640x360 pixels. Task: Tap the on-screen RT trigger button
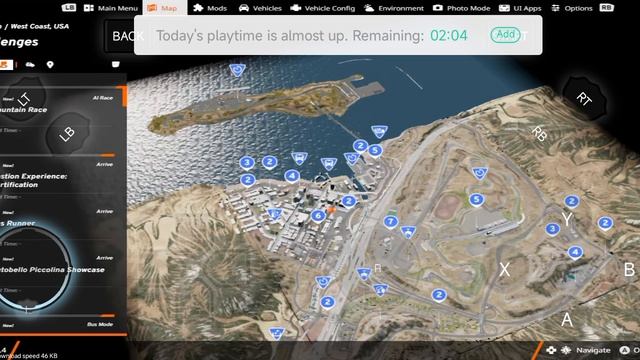(584, 98)
